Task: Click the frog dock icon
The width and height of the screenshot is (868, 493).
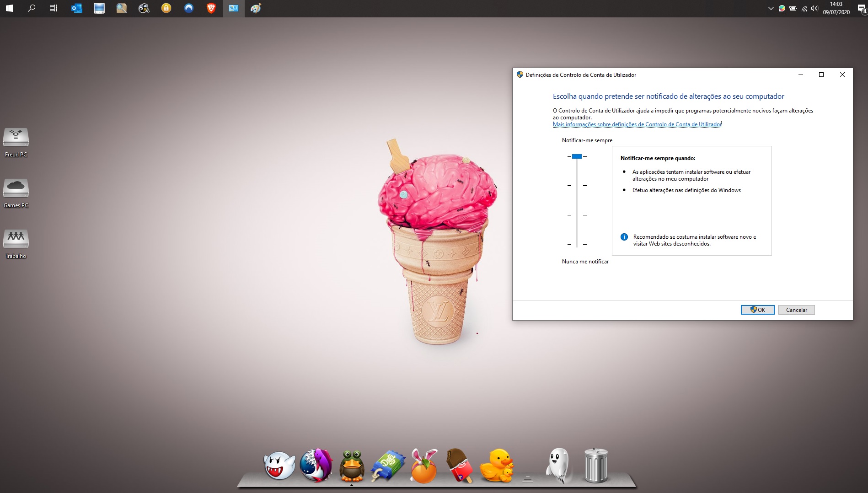Action: [352, 466]
